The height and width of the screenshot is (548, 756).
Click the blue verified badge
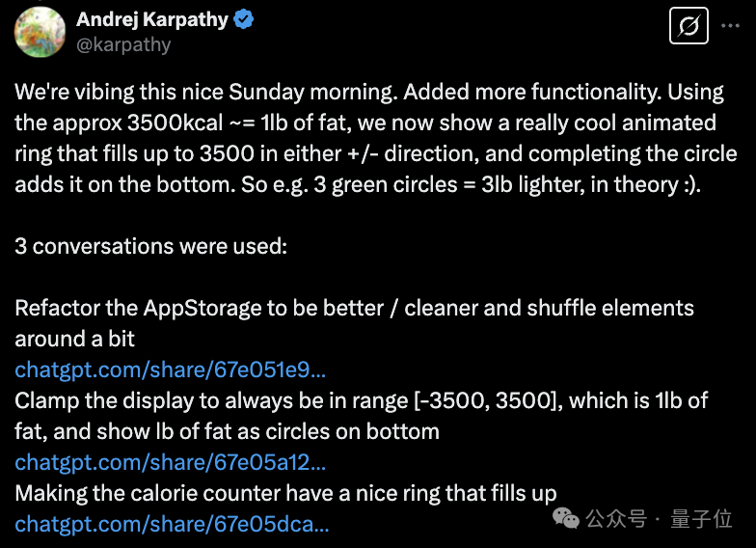pyautogui.click(x=243, y=19)
